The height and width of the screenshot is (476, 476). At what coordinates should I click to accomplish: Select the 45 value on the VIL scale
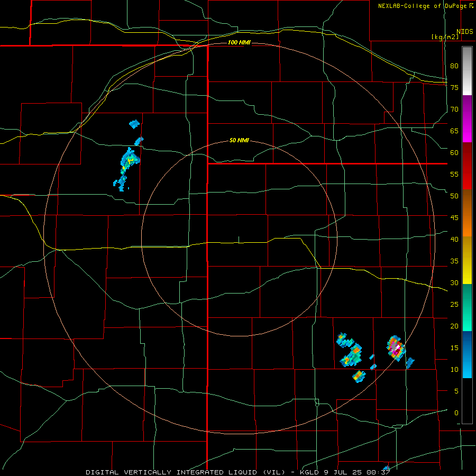tap(454, 218)
